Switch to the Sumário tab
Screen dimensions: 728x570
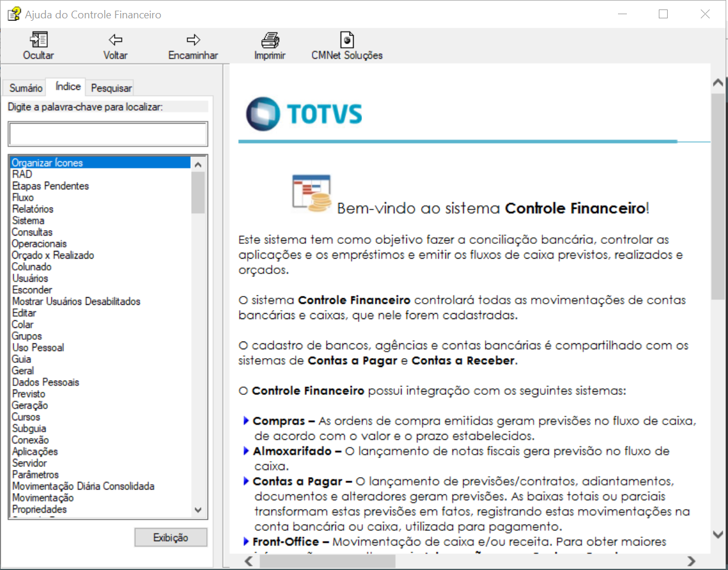[26, 88]
